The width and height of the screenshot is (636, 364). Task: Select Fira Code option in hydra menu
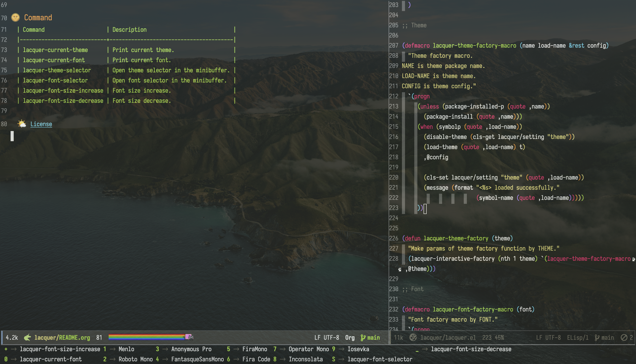(256, 359)
